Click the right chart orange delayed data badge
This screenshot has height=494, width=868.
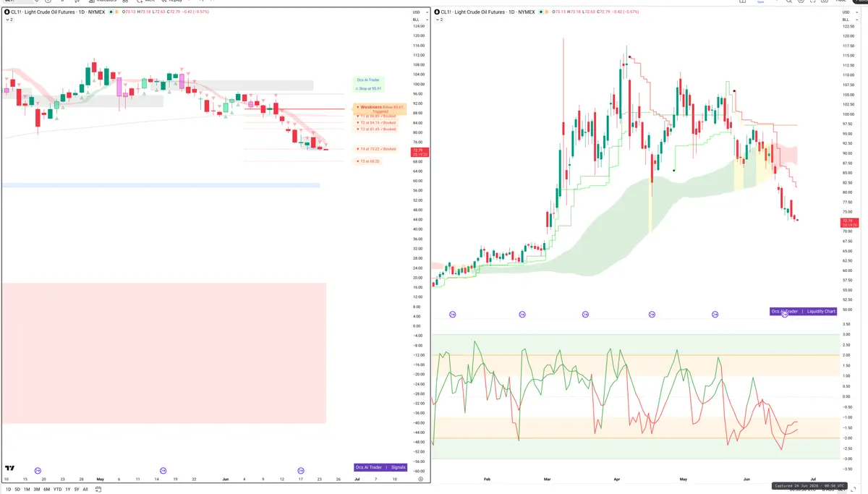[x=545, y=12]
